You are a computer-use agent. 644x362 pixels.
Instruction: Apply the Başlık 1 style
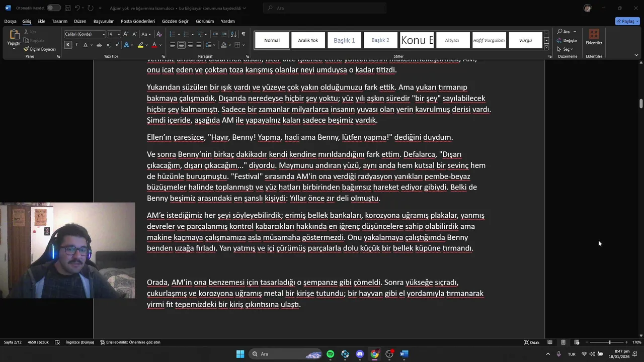(345, 40)
